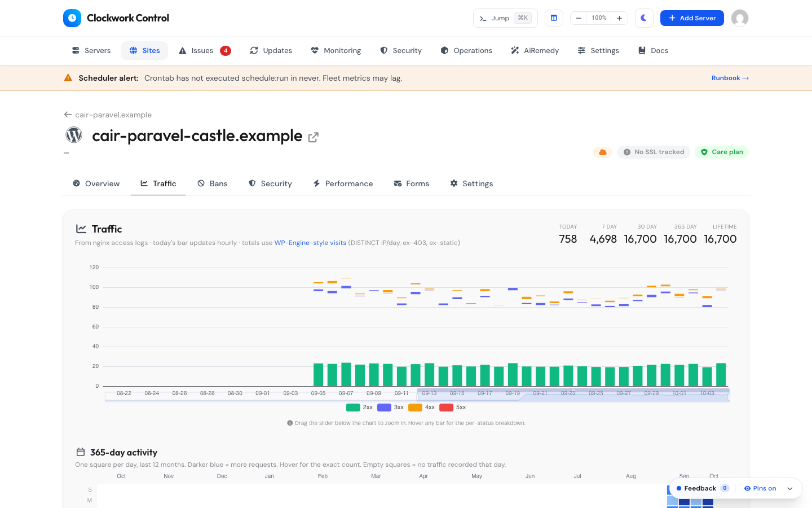The height and width of the screenshot is (508, 812).
Task: Switch to the site Security tab
Action: click(x=271, y=183)
